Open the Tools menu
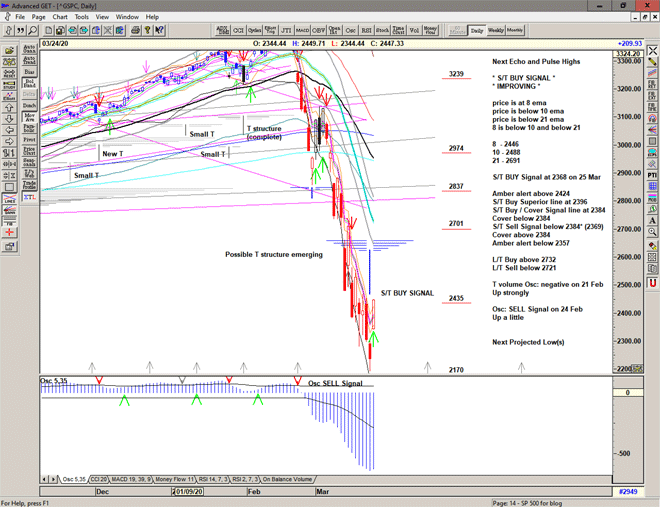The width and height of the screenshot is (660, 507). click(82, 17)
